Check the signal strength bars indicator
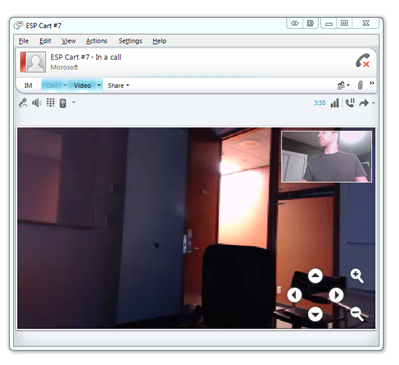Viewport: 399px width, 365px height. (334, 103)
